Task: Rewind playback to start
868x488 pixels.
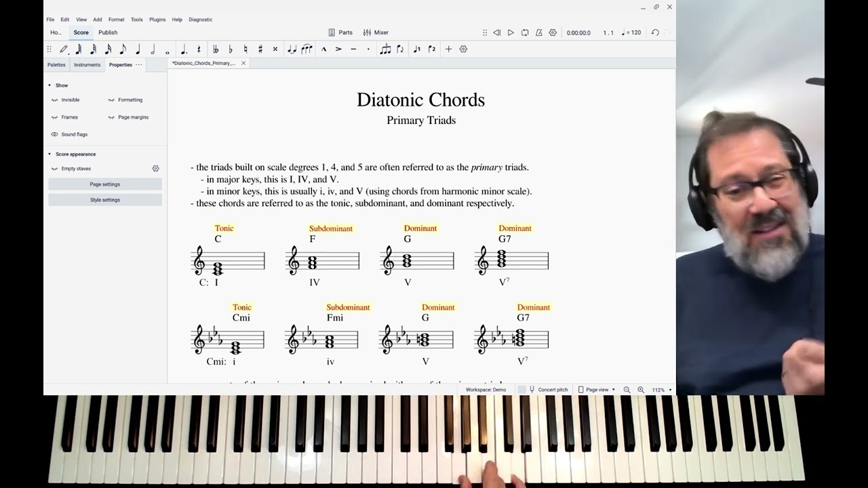Action: pyautogui.click(x=496, y=33)
